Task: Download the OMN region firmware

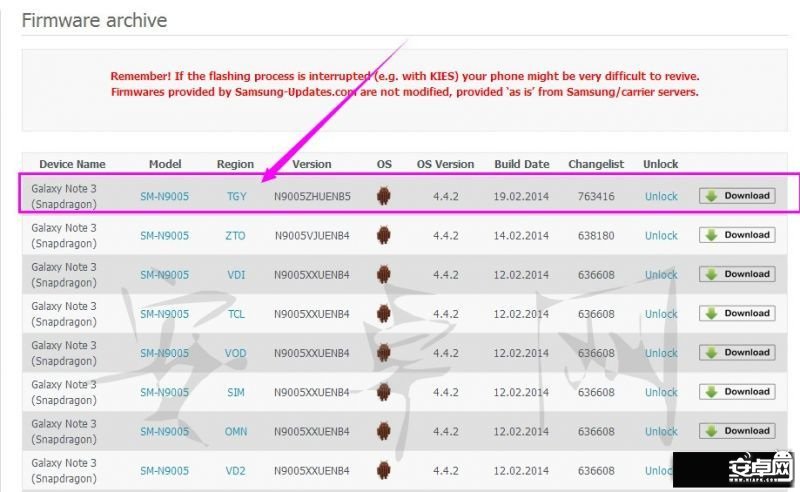Action: click(x=737, y=431)
